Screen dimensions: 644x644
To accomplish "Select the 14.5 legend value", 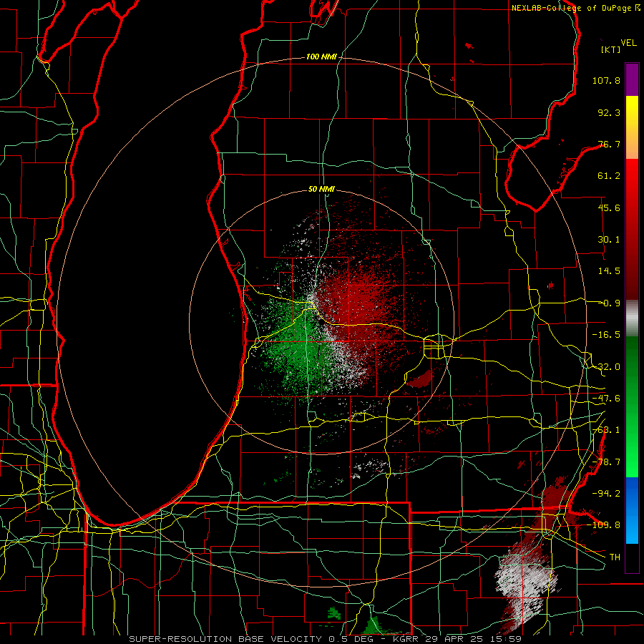I will coord(609,271).
